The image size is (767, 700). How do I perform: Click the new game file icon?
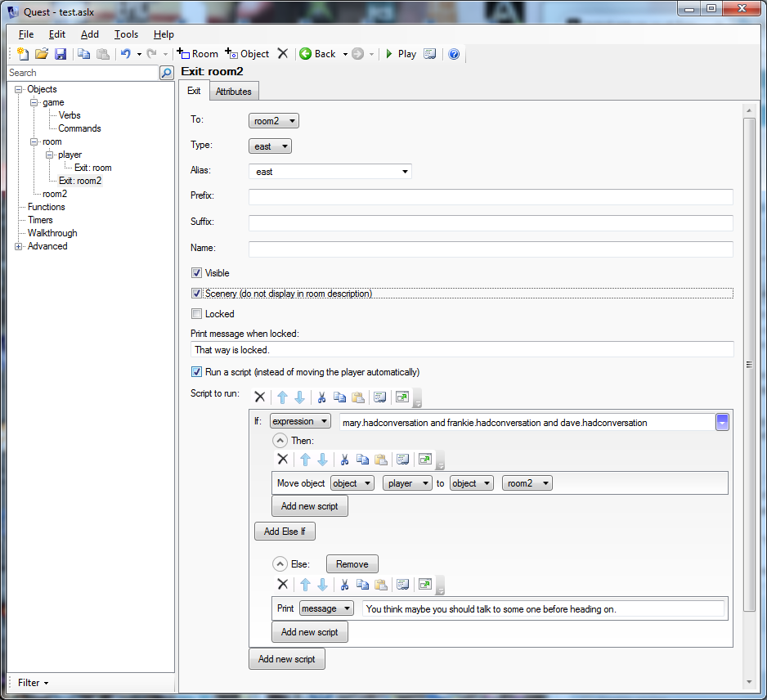[x=23, y=54]
